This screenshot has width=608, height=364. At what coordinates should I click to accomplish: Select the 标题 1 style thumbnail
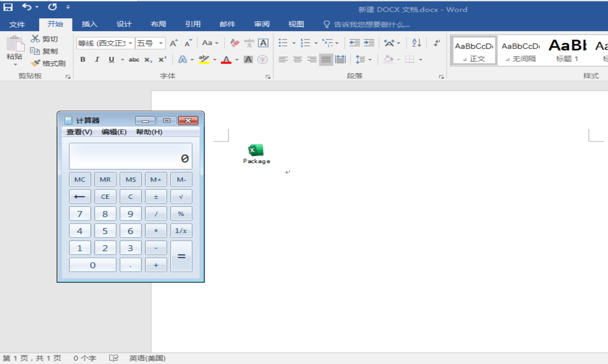coord(567,50)
